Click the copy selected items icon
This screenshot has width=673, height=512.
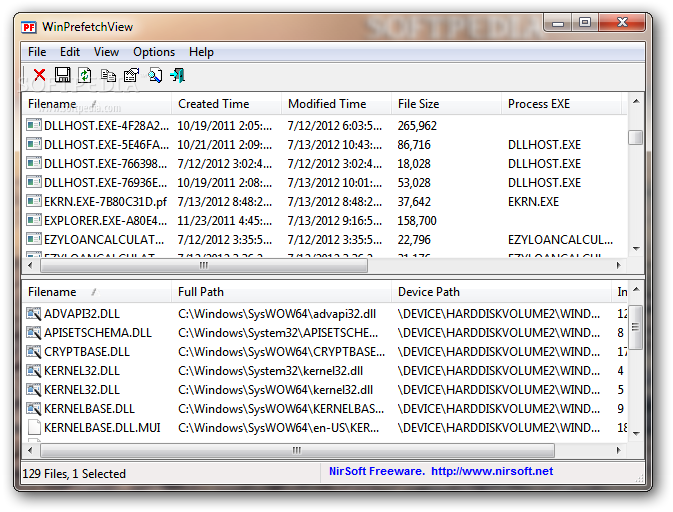point(108,75)
